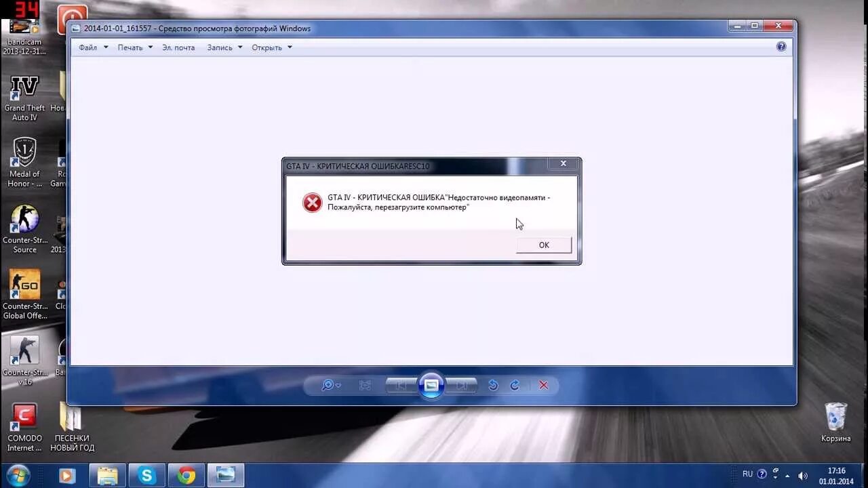Open the volume control in the tray
Image resolution: width=868 pixels, height=488 pixels.
804,476
